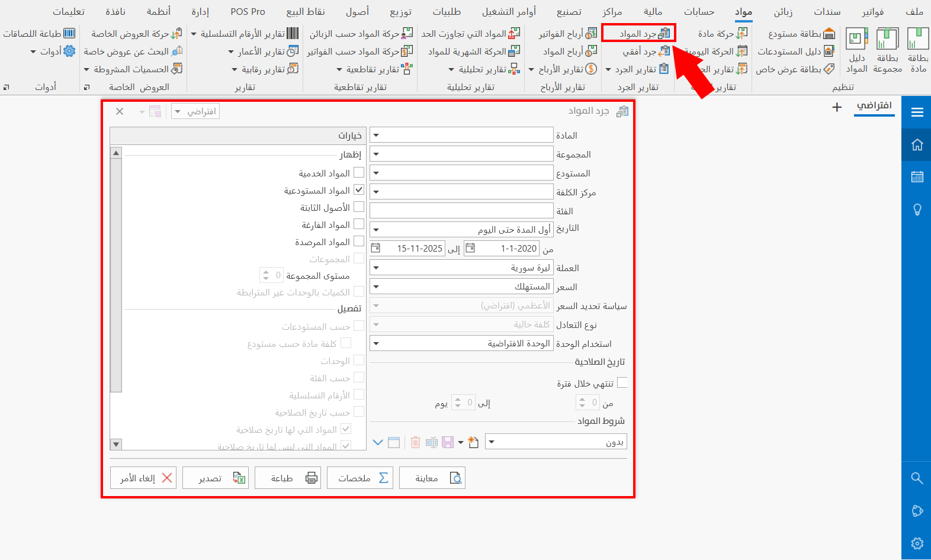Open the lightbulb tips icon in sidebar

[917, 209]
